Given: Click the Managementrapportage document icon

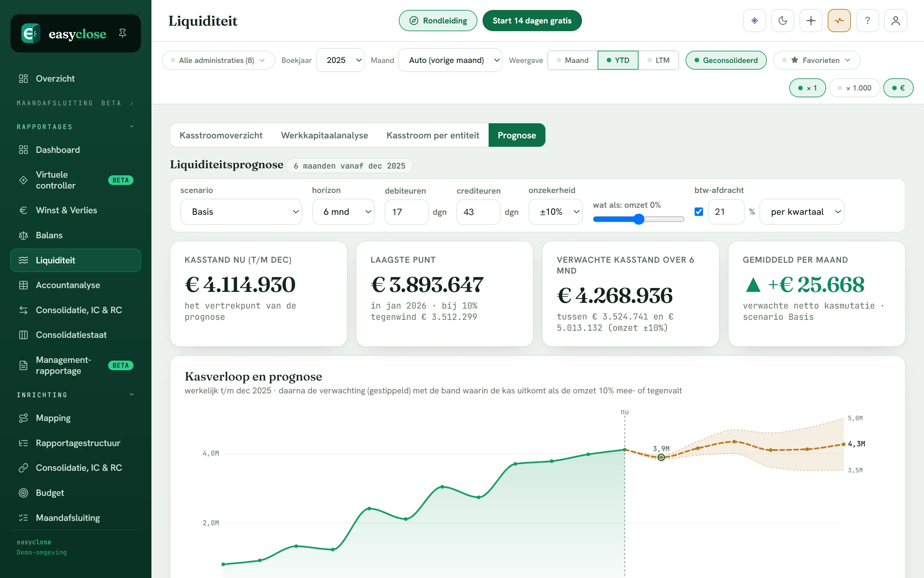Looking at the screenshot, I should pos(23,365).
